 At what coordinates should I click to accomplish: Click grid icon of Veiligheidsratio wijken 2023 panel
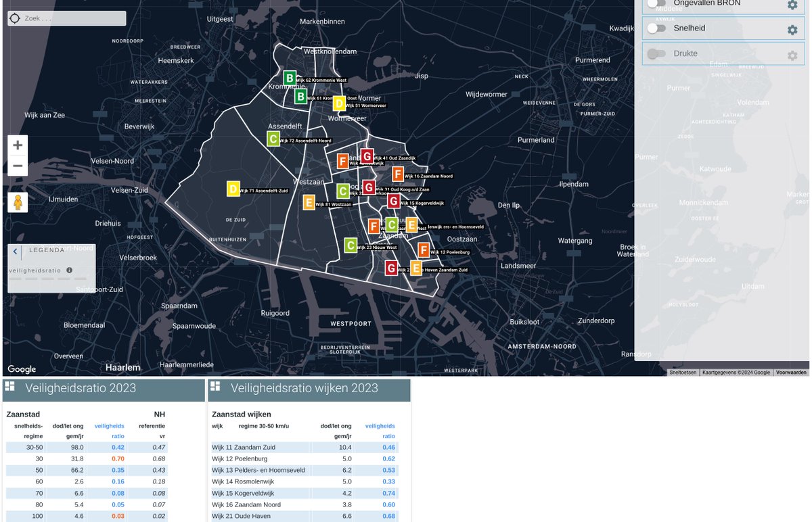pyautogui.click(x=215, y=386)
